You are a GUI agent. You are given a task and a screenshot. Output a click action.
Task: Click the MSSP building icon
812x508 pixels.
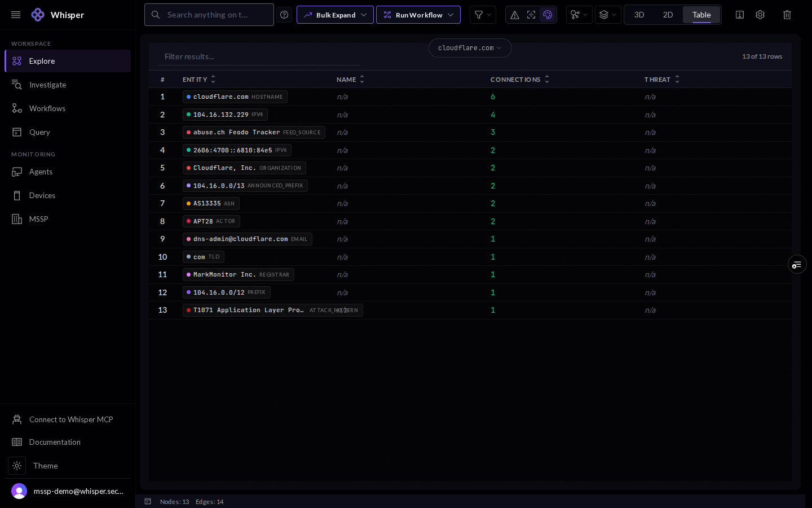point(17,219)
